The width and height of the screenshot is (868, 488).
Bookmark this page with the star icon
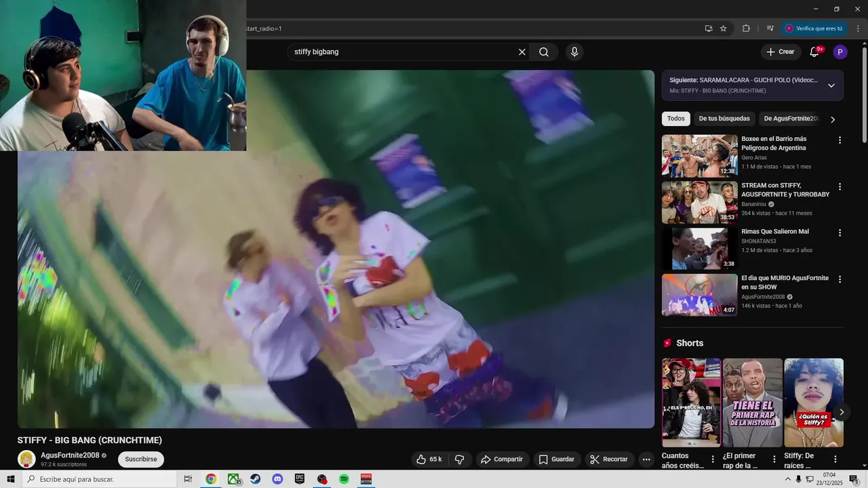pos(724,28)
